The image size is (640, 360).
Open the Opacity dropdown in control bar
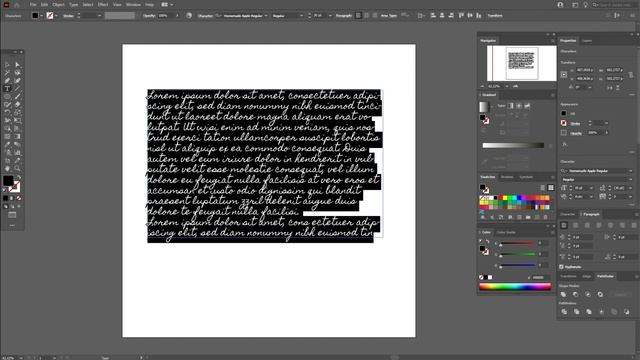(x=177, y=16)
